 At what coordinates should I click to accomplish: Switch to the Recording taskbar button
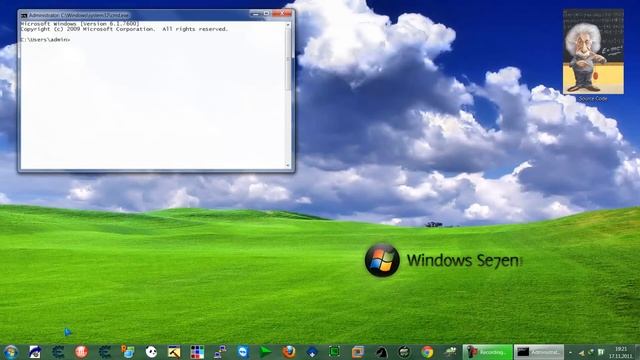coord(487,352)
